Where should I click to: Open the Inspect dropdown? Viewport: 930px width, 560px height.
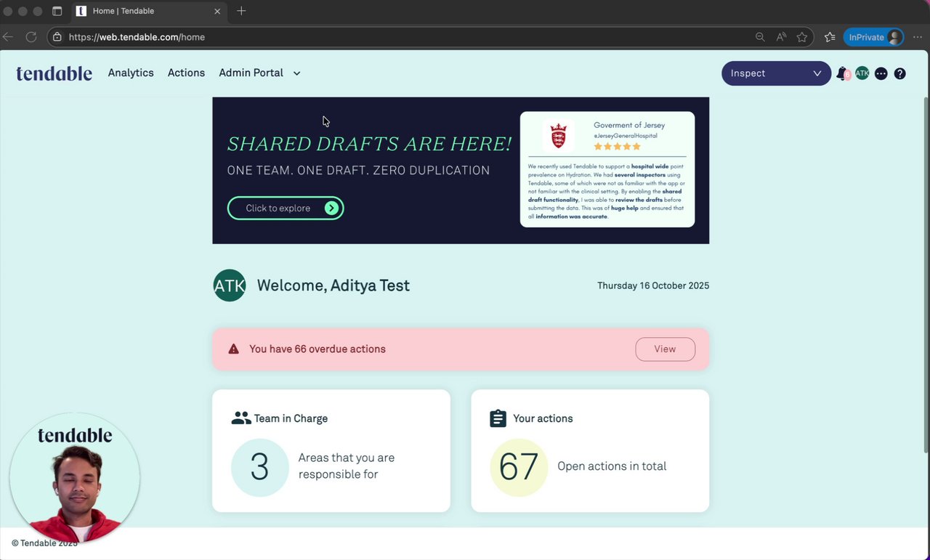coord(776,73)
